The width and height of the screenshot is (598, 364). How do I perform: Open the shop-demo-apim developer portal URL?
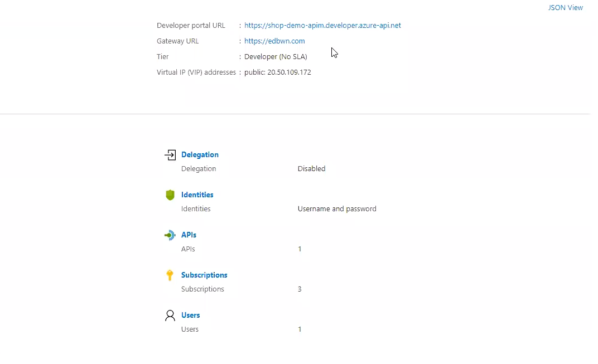(x=322, y=26)
